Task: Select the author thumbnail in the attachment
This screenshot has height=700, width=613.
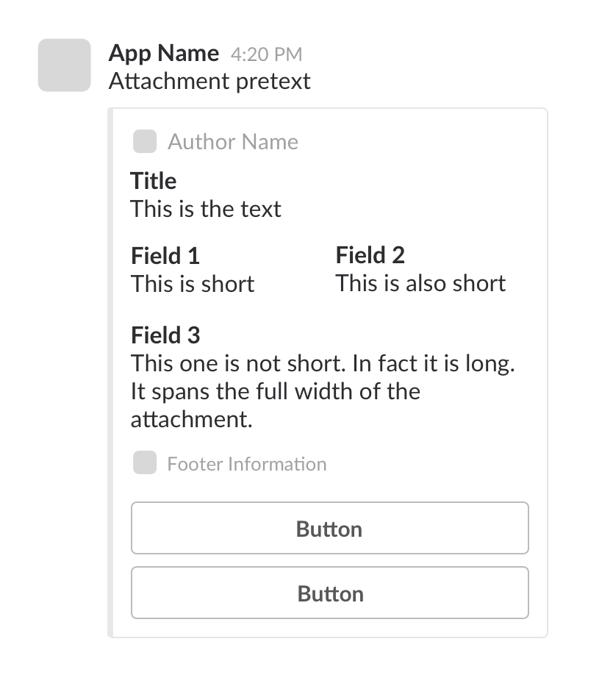Action: click(144, 141)
